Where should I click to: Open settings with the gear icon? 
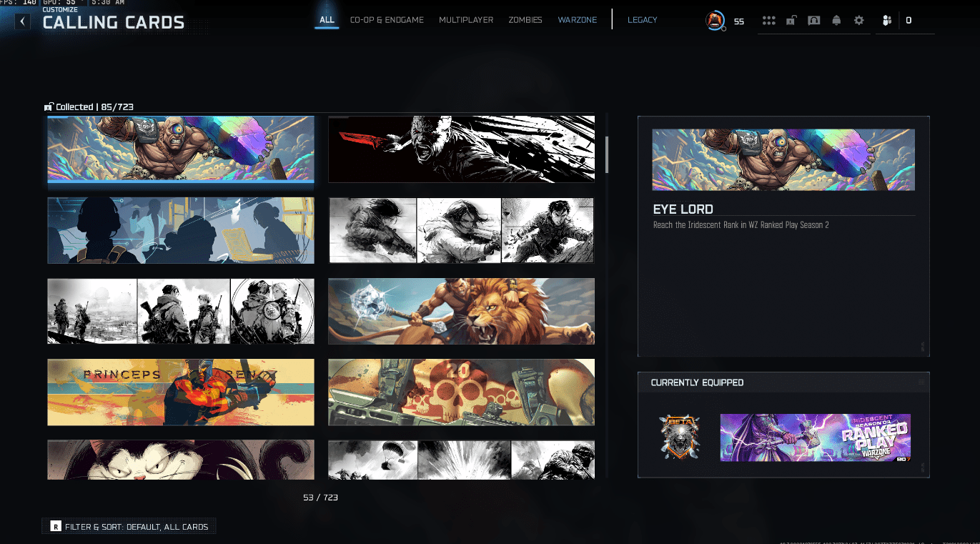[858, 21]
